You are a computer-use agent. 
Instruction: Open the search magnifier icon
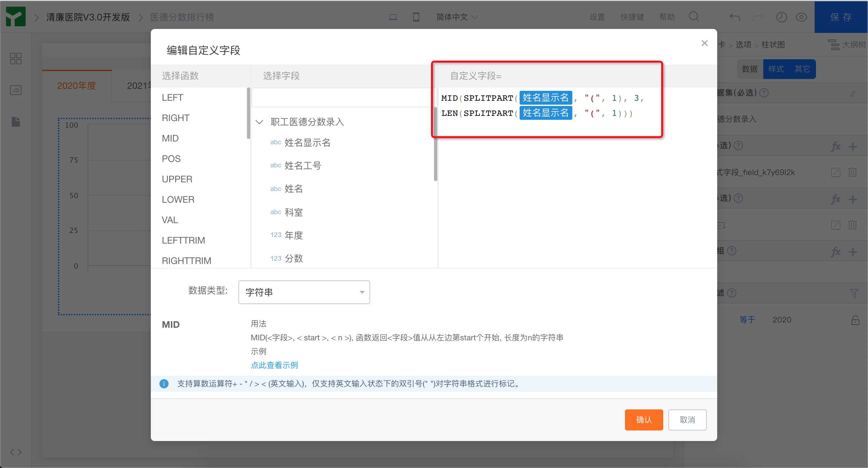click(694, 16)
